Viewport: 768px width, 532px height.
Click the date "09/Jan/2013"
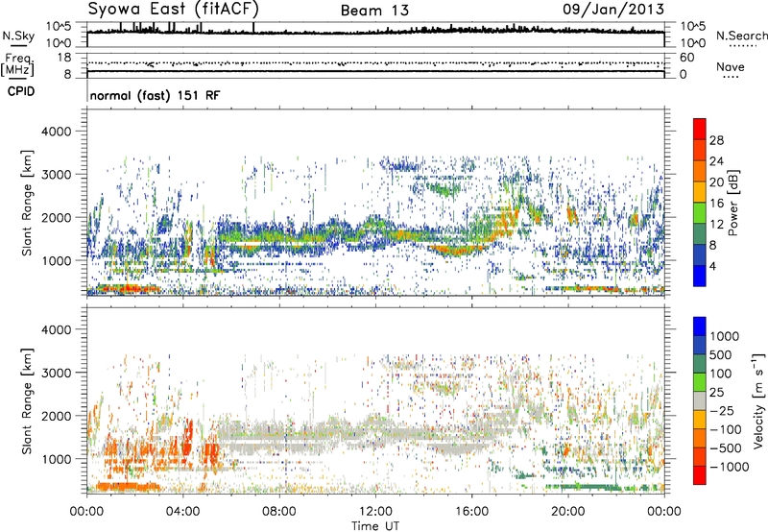point(613,9)
